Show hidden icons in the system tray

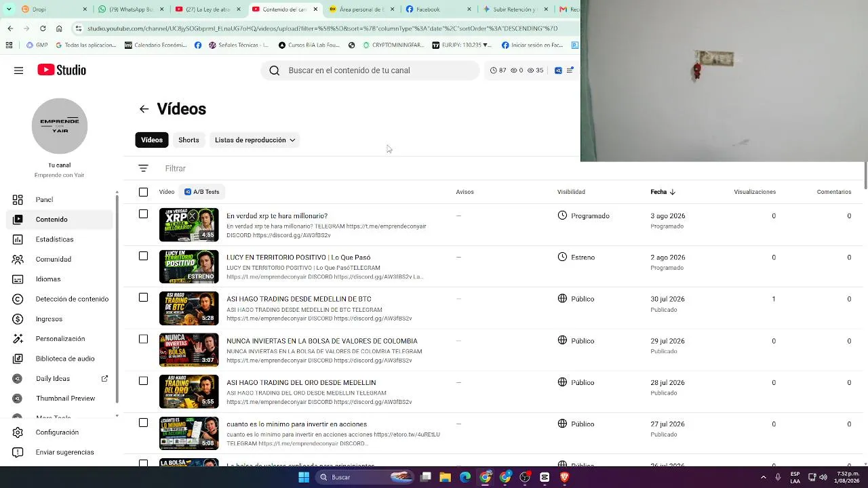pos(764,477)
